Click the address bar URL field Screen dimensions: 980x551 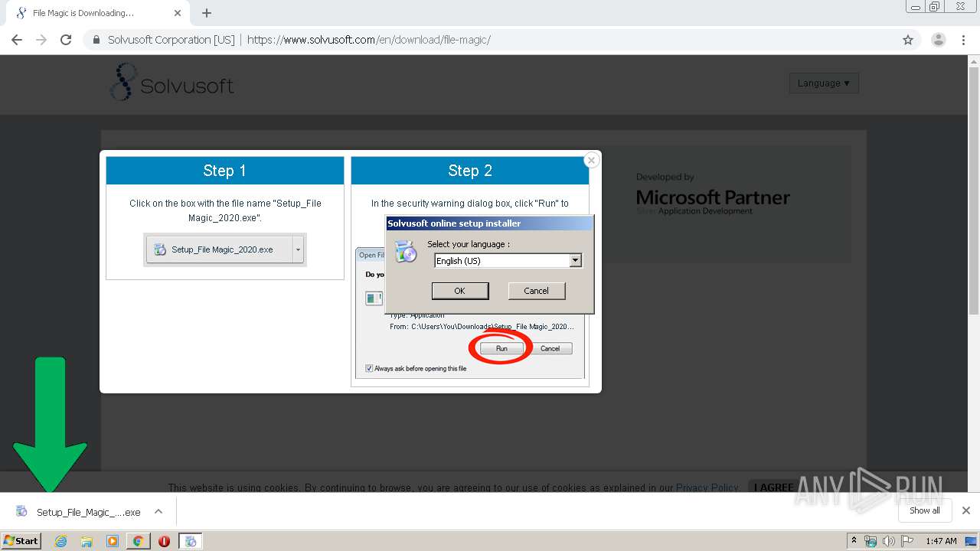click(x=367, y=40)
